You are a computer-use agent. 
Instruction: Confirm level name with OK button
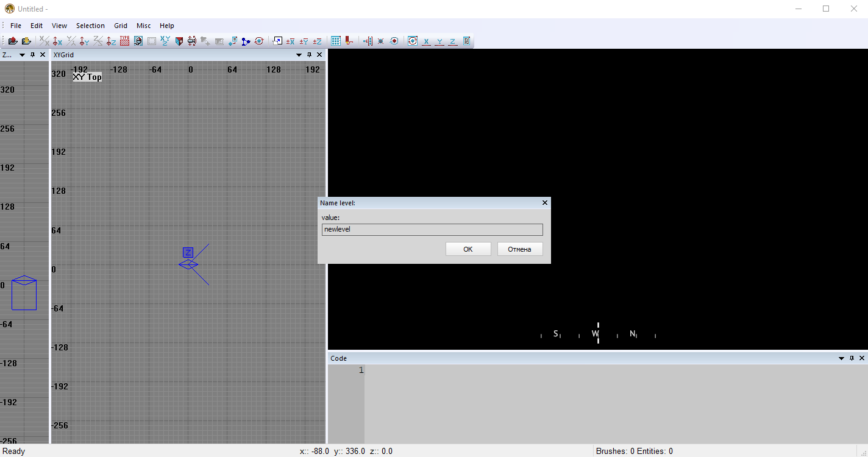point(468,249)
